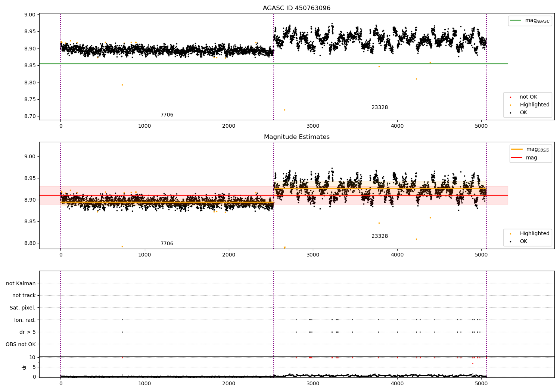This screenshot has width=560, height=392.
Task: Click the 'Sat. pixel.' row label
Action: [23, 308]
